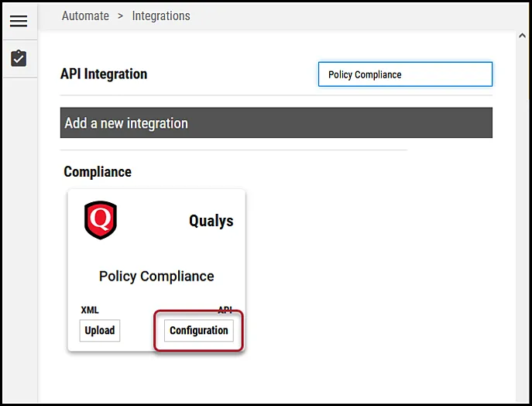Screen dimensions: 532x406
Task: Open the hamburger menu icon
Action: point(19,21)
